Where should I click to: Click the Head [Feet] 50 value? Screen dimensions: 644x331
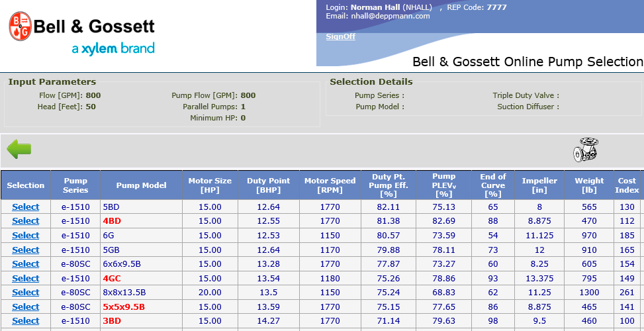[x=91, y=107]
